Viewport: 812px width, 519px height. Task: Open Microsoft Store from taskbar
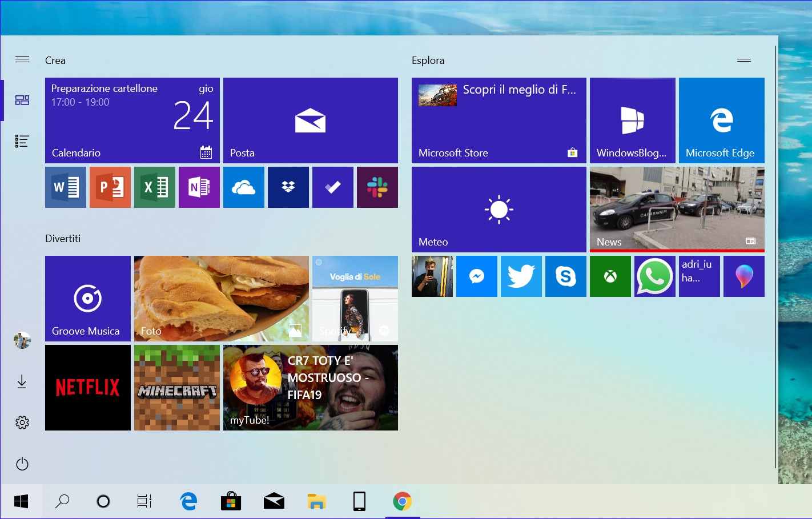pos(231,501)
